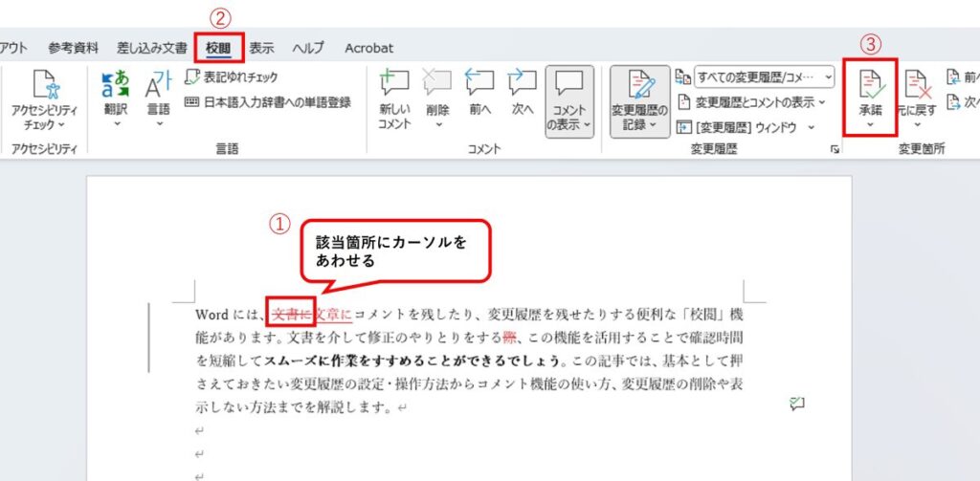Screen dimensions: 980x481
Task: Expand the 元に戻す dropdown arrow
Action: coord(917,125)
